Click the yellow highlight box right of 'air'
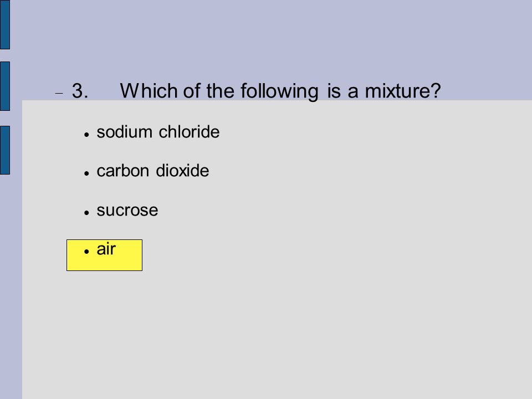The width and height of the screenshot is (532, 399). (x=129, y=255)
